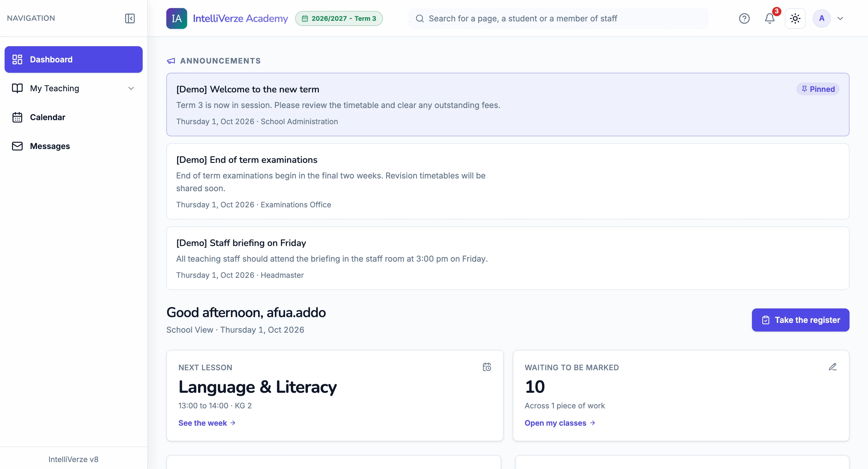Click the user avatar A

pos(822,18)
